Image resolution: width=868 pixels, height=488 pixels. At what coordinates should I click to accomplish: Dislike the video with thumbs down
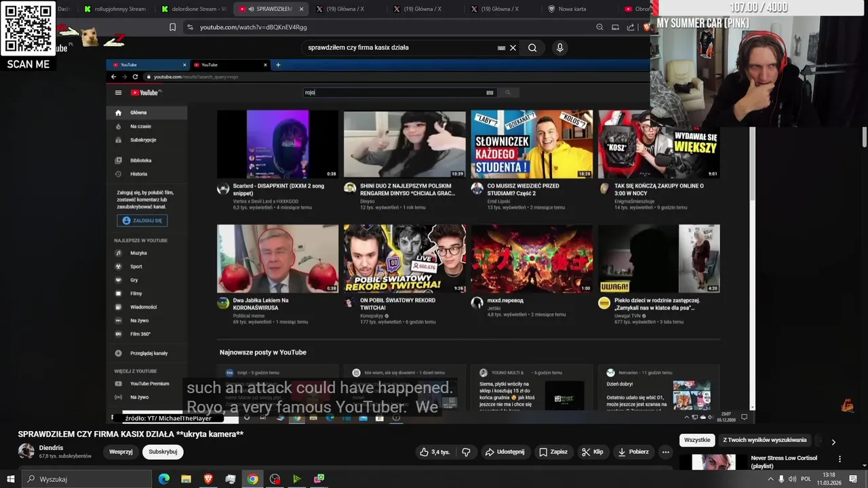466,452
